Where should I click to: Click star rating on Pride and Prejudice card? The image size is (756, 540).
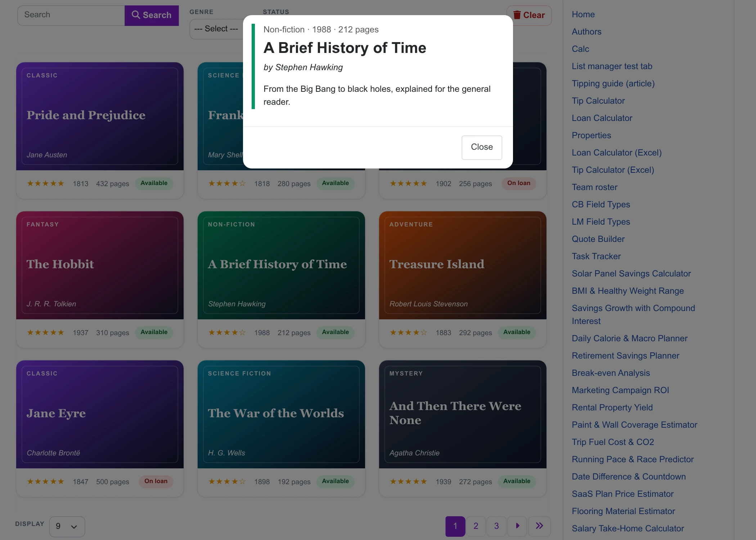click(46, 183)
